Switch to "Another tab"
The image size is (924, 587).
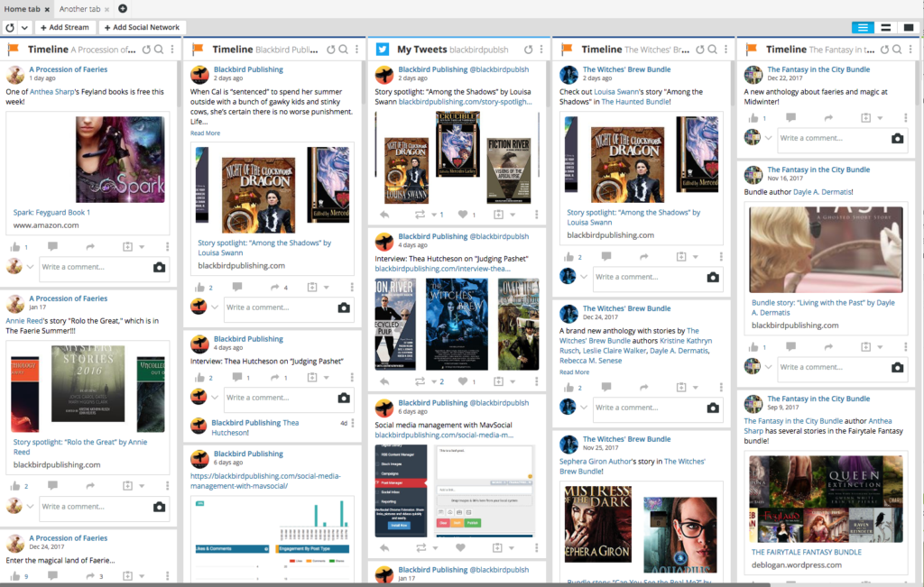coord(79,9)
